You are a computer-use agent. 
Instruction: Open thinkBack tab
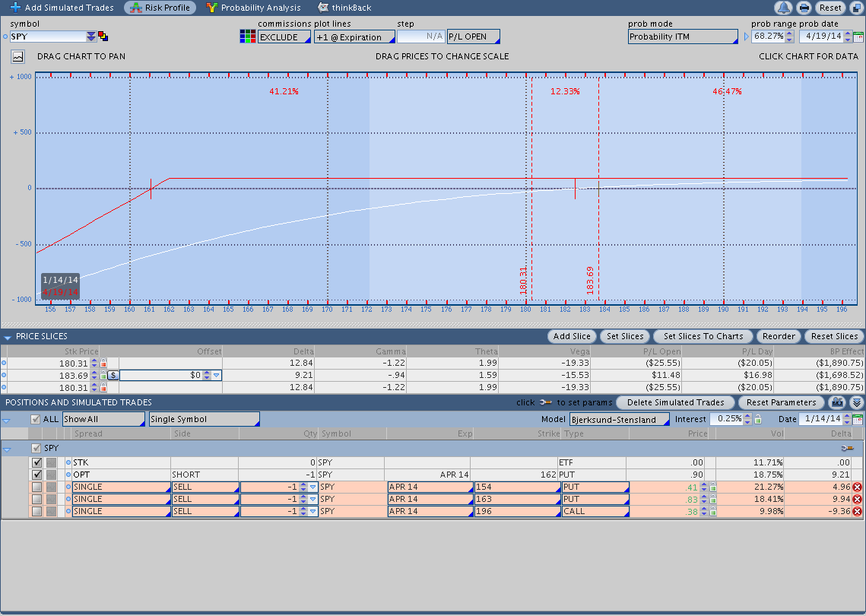click(344, 8)
